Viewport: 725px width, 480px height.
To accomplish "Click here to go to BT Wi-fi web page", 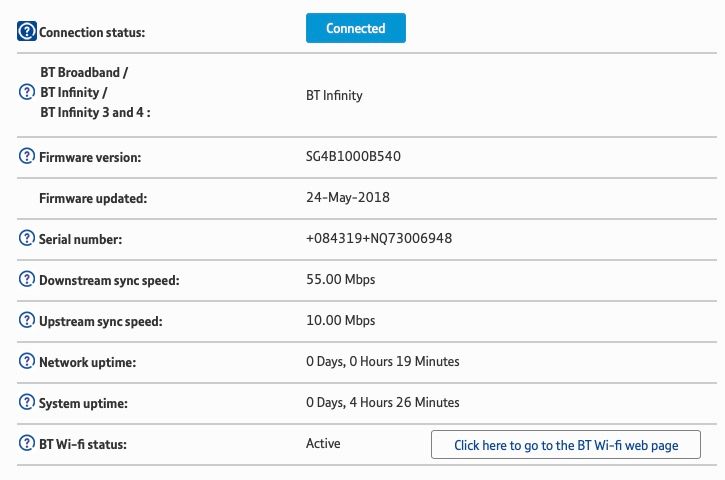I will 565,445.
